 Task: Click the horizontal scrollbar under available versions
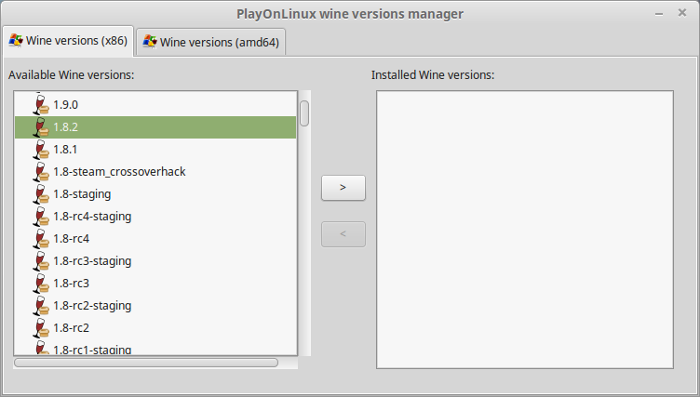click(146, 363)
